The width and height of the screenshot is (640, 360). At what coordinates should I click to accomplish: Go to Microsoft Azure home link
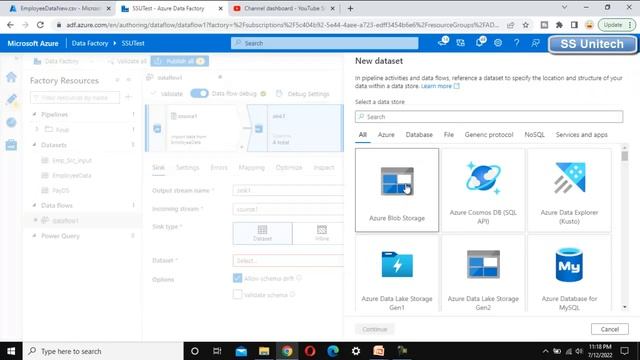pyautogui.click(x=33, y=43)
